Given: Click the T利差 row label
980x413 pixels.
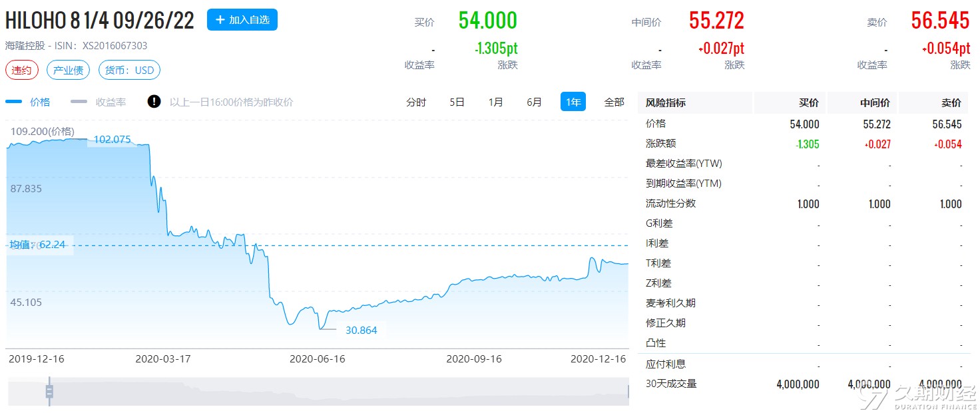Looking at the screenshot, I should tap(658, 263).
